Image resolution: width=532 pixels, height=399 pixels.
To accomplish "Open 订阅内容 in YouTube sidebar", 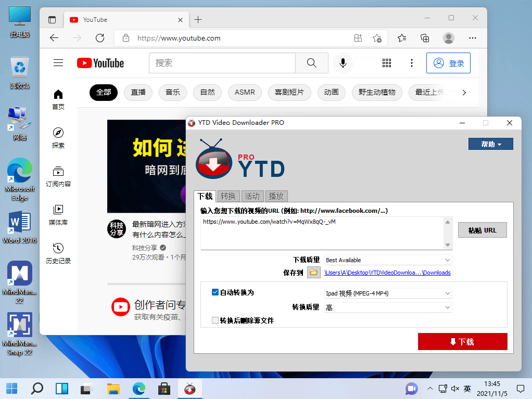I will tap(58, 177).
